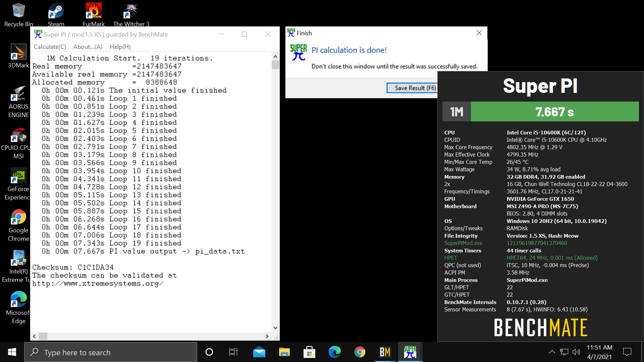The width and height of the screenshot is (644, 362).
Task: Close the Finish dialog
Action: coord(479,33)
